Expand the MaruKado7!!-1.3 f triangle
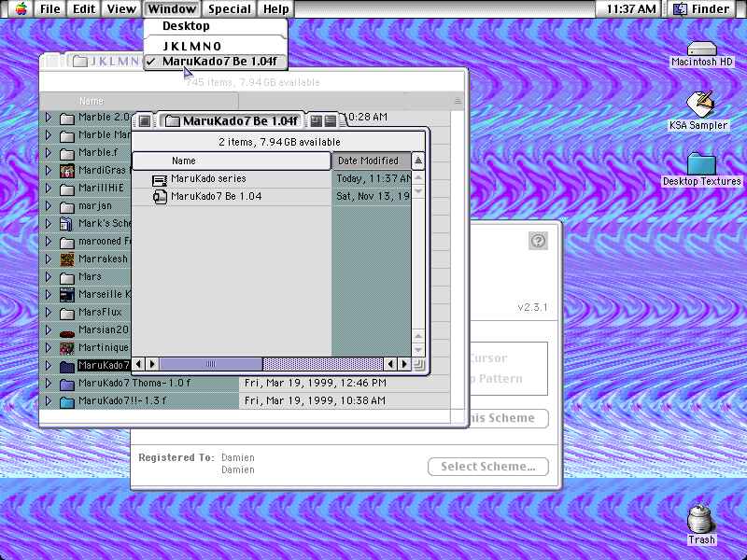 [x=49, y=401]
